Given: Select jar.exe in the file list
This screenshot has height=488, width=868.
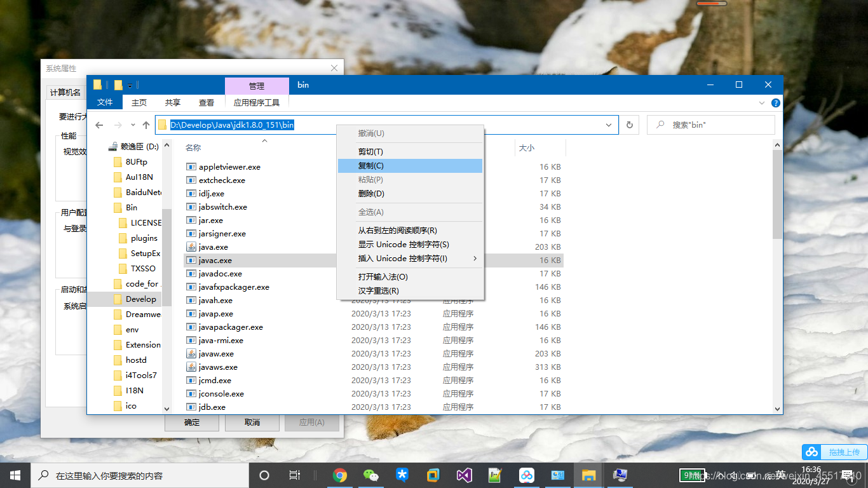Looking at the screenshot, I should point(211,220).
